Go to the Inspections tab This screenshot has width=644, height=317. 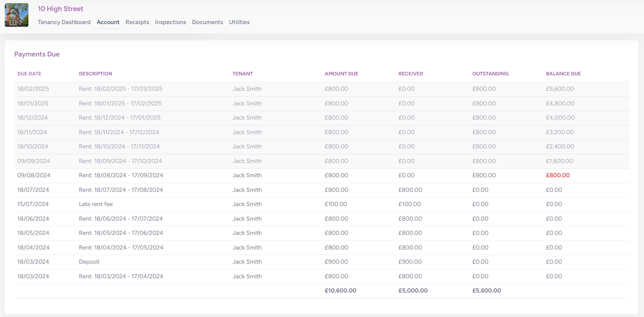tap(170, 22)
